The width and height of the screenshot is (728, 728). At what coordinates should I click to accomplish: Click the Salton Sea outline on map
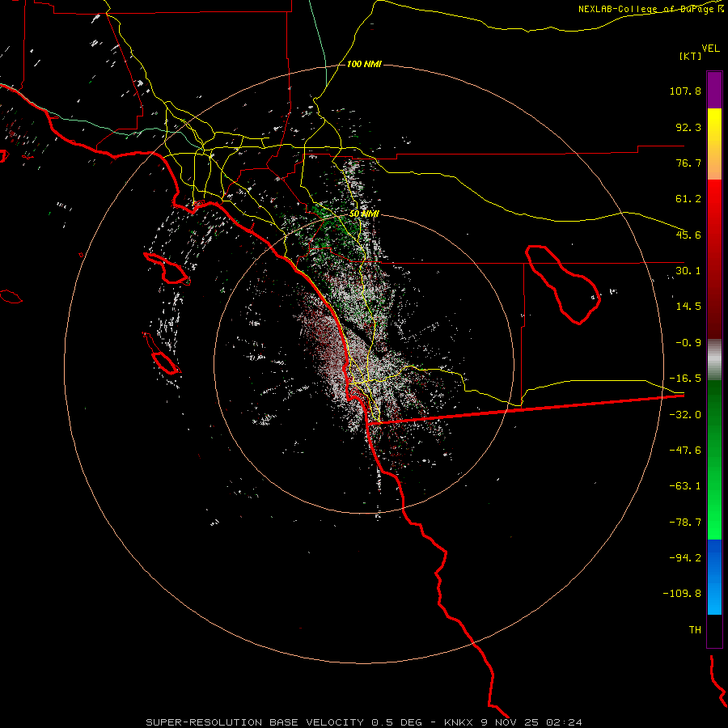[563, 284]
